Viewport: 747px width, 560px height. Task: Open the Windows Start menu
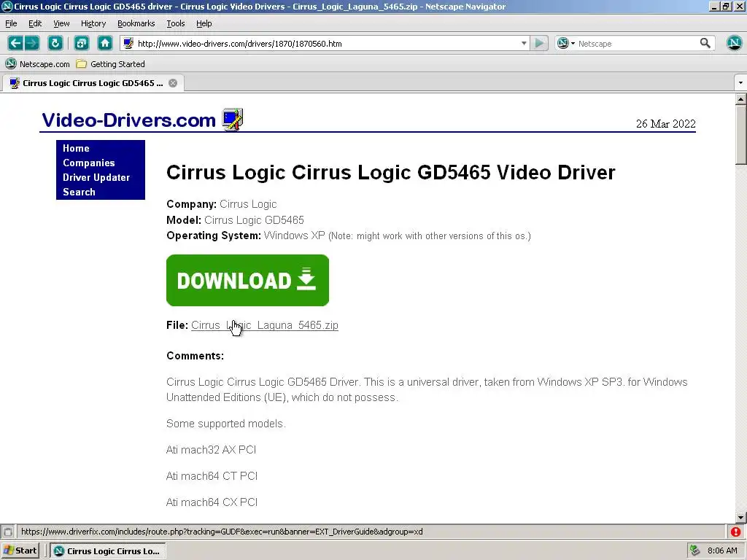click(x=20, y=551)
